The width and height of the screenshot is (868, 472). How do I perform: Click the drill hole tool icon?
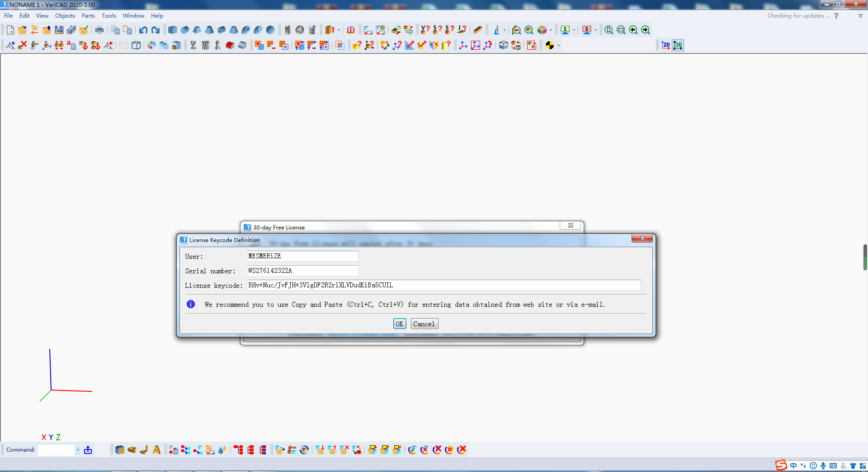point(193,45)
